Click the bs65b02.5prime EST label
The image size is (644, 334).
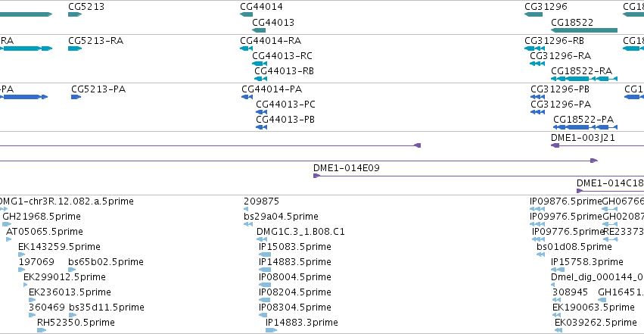[x=105, y=262]
